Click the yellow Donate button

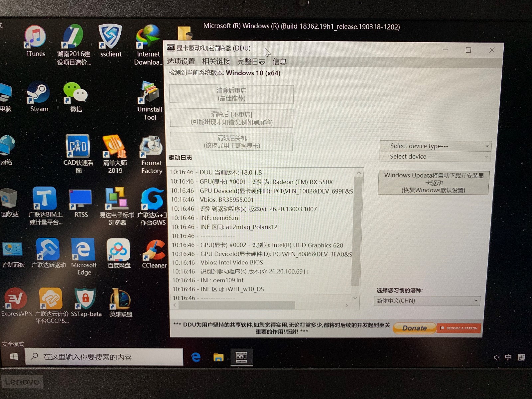tap(414, 328)
